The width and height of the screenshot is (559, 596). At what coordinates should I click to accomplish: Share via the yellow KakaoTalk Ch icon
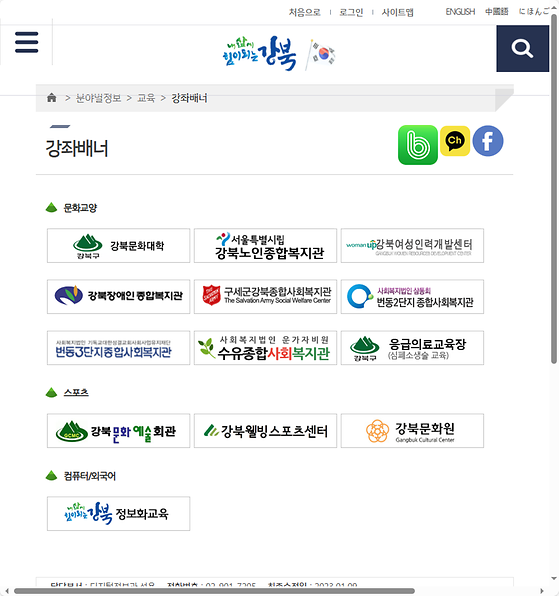coord(455,141)
